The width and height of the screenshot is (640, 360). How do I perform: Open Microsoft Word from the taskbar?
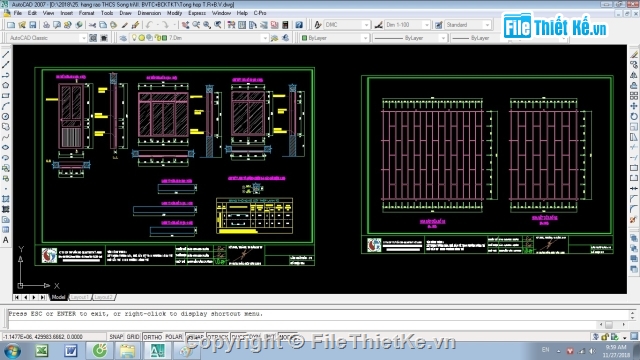[x=71, y=351]
